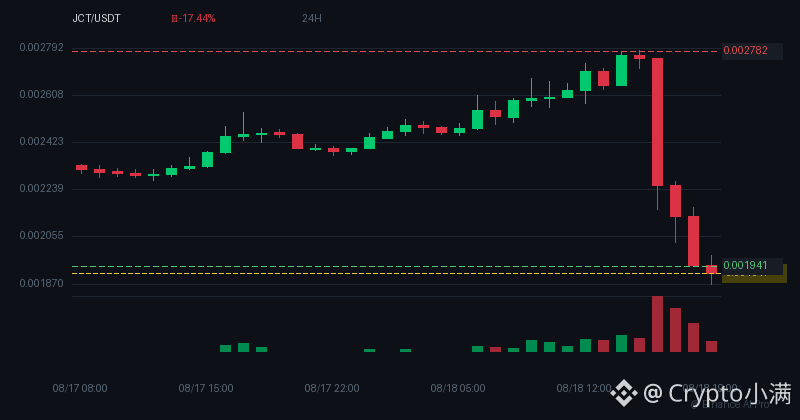Select the -17.44% change value
Image resolution: width=800 pixels, height=420 pixels.
197,18
